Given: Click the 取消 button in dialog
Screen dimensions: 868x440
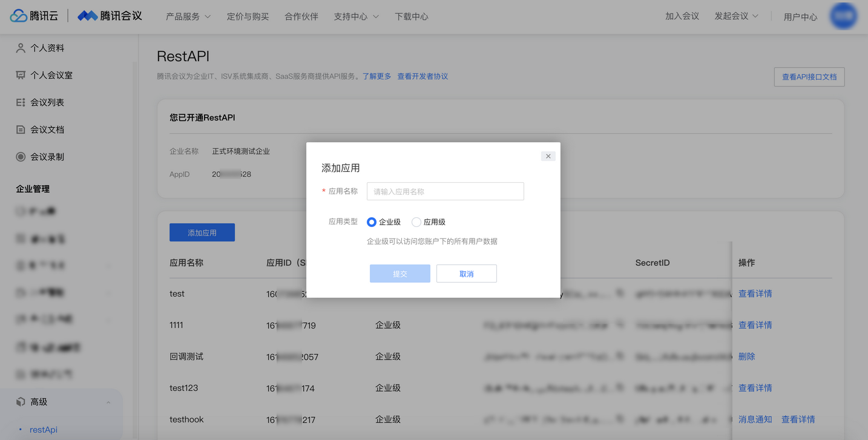Looking at the screenshot, I should pos(467,274).
